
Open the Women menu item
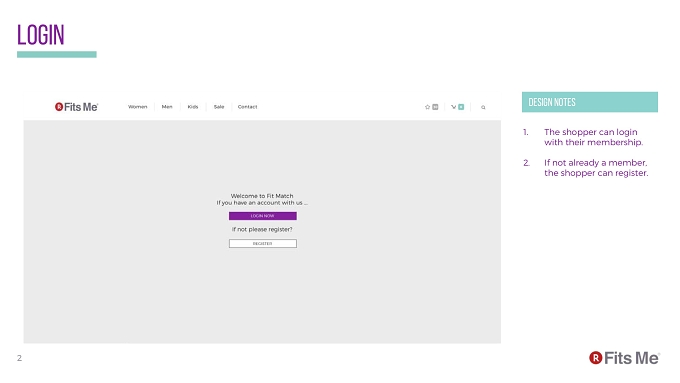[137, 107]
